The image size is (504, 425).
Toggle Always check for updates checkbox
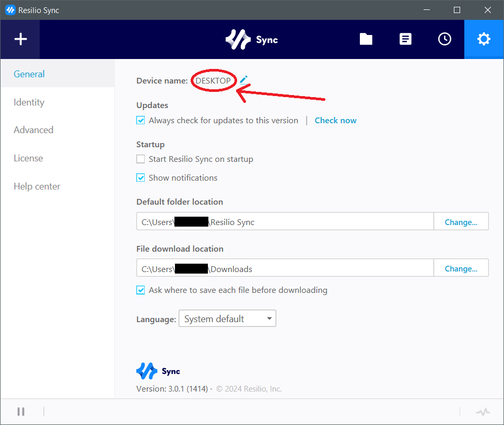click(140, 121)
